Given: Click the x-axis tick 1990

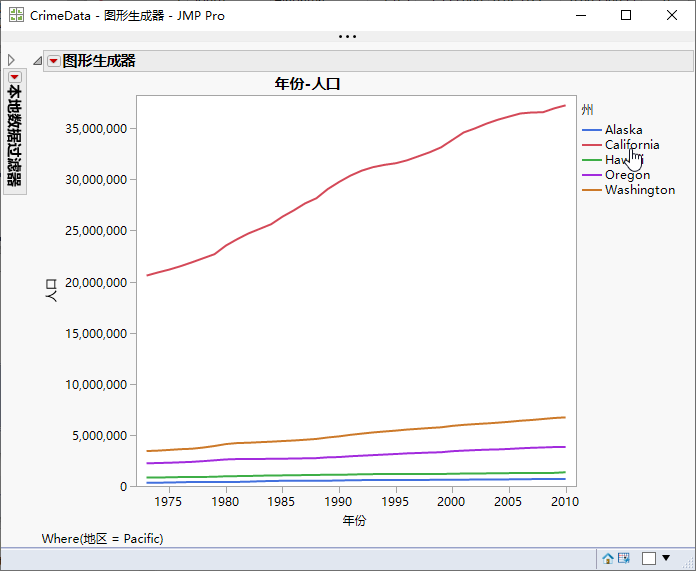Looking at the screenshot, I should coord(338,502).
